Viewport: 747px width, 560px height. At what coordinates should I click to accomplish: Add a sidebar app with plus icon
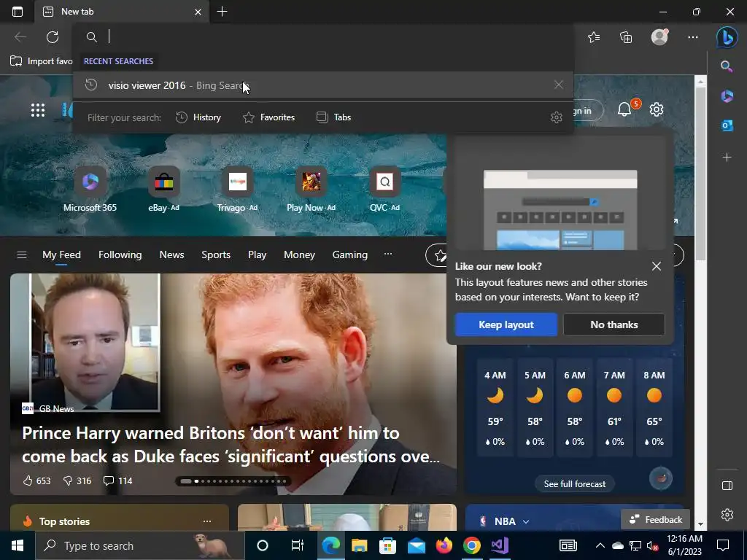(727, 157)
